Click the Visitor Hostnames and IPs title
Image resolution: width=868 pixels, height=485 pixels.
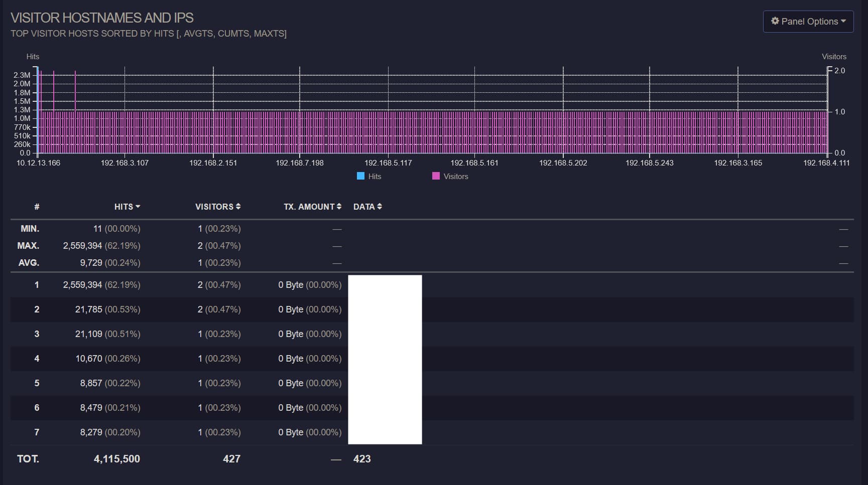click(x=102, y=18)
